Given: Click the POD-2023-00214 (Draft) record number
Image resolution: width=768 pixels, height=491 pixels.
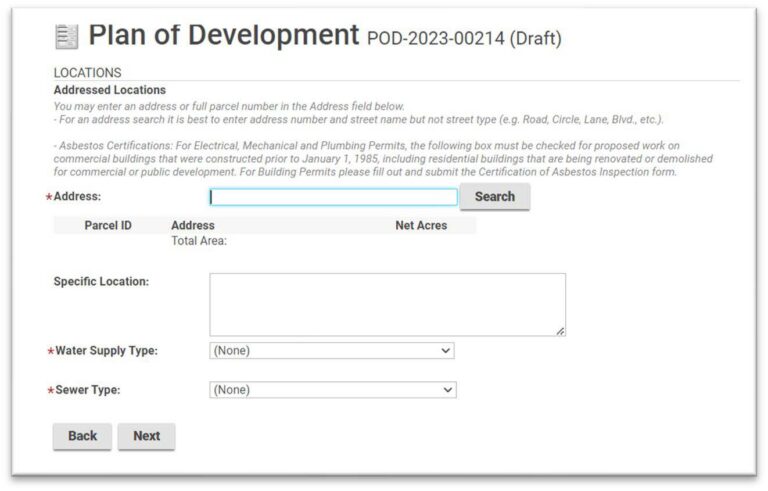Looking at the screenshot, I should [464, 39].
